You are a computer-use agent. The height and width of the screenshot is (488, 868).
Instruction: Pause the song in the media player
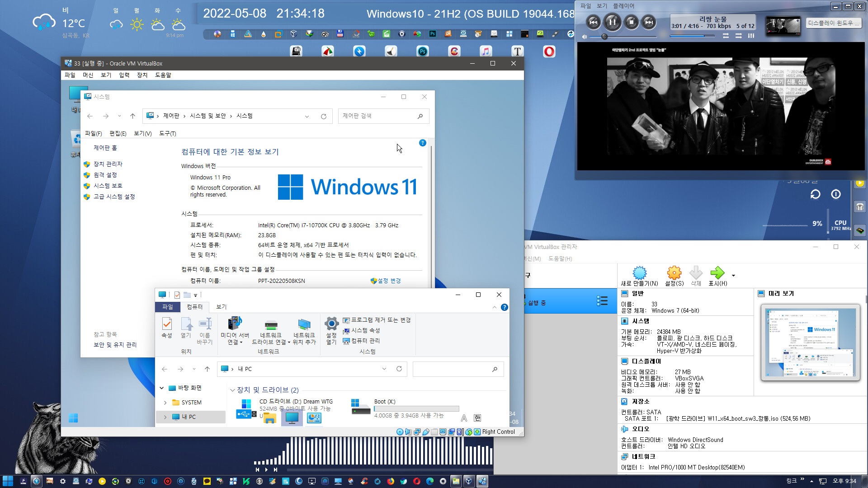coord(613,22)
